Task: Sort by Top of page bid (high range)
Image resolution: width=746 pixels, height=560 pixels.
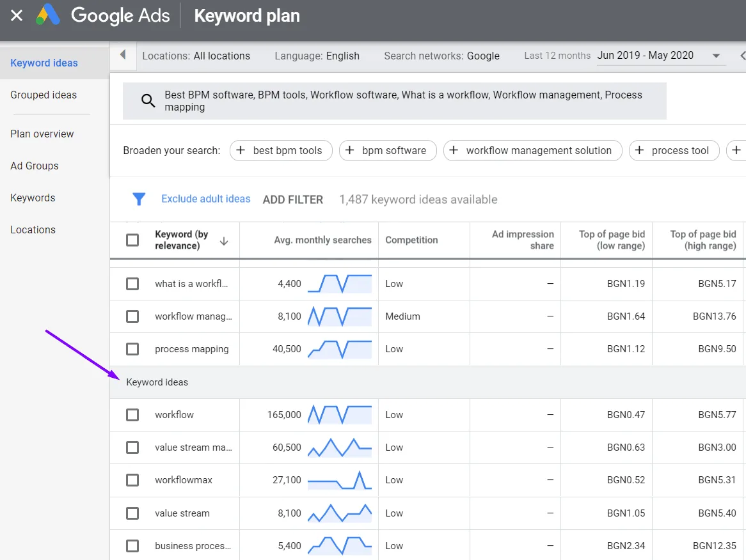Action: (x=703, y=240)
